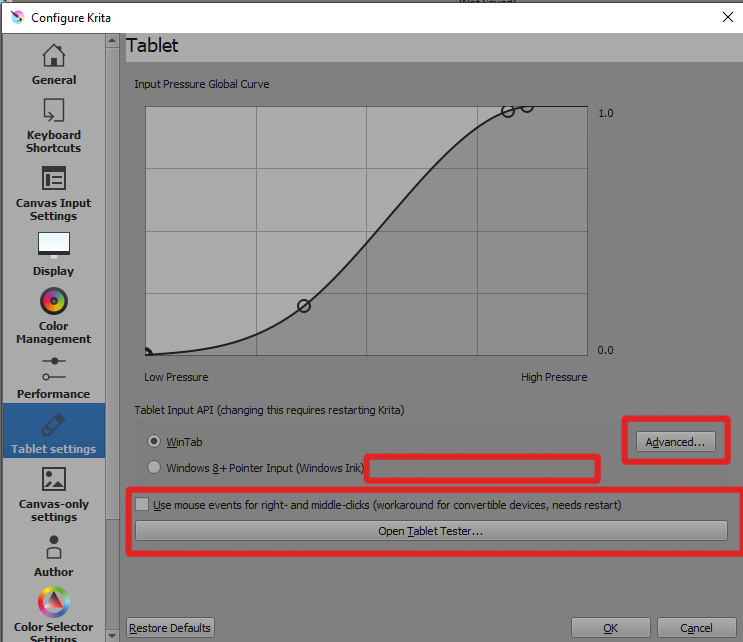This screenshot has height=642, width=743.
Task: Click the Canvas-only settings label
Action: (x=54, y=510)
